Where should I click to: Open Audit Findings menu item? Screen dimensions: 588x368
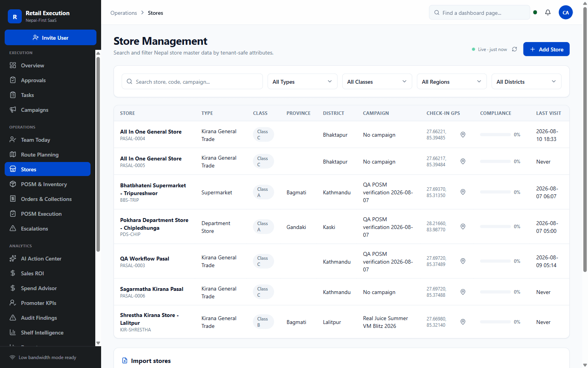pyautogui.click(x=47, y=317)
